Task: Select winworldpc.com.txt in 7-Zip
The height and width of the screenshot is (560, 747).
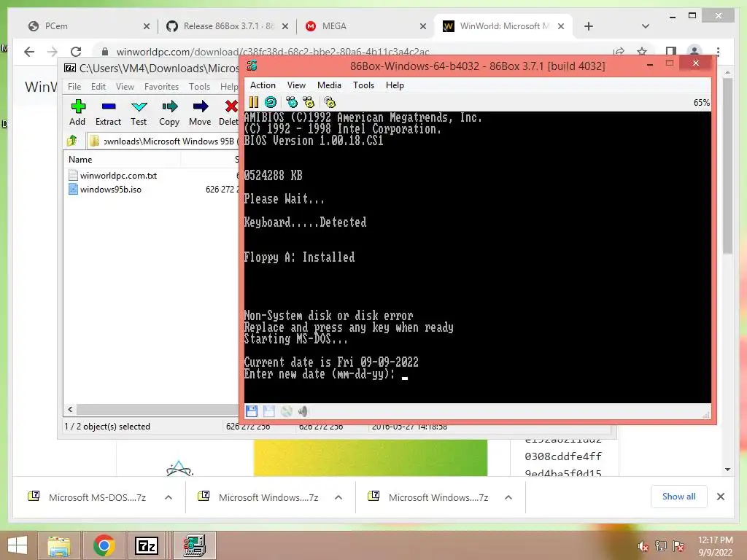Action: [118, 175]
